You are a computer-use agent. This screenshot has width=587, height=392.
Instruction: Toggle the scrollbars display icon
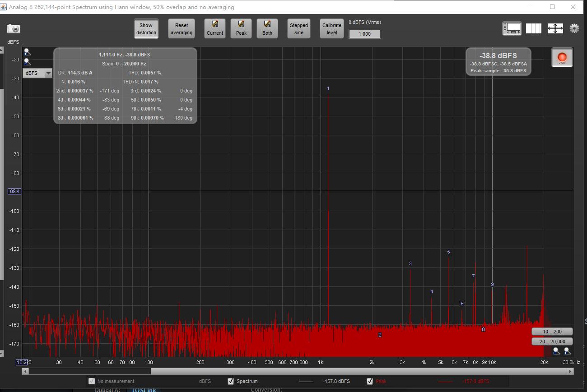pos(512,28)
